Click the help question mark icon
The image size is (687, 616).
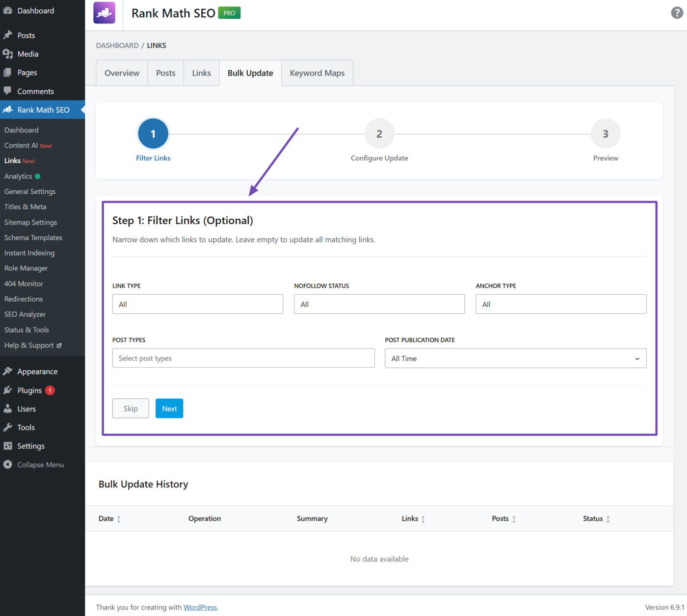(676, 13)
